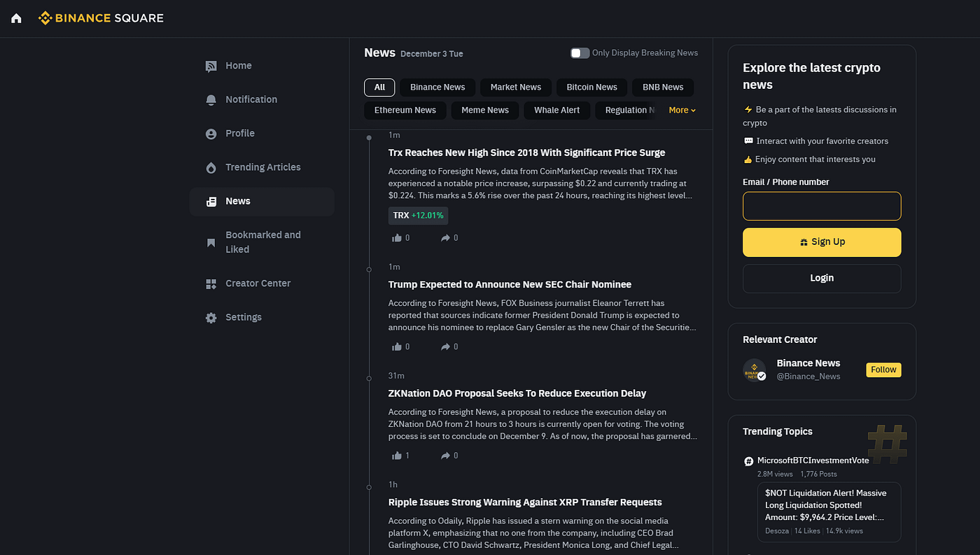This screenshot has height=555, width=980.
Task: Click the Profile avatar icon in sidebar
Action: tap(211, 134)
